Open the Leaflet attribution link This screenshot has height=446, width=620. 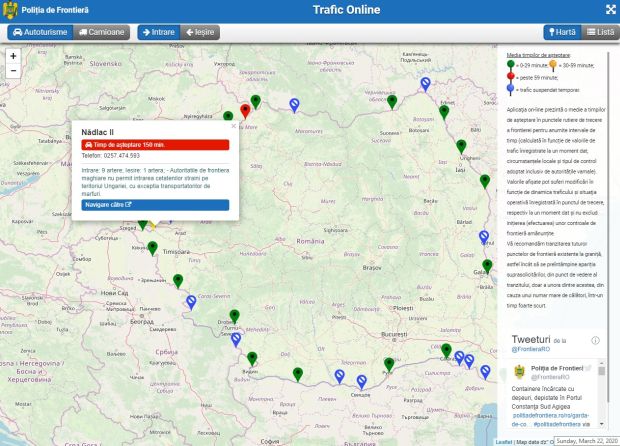[x=504, y=441]
